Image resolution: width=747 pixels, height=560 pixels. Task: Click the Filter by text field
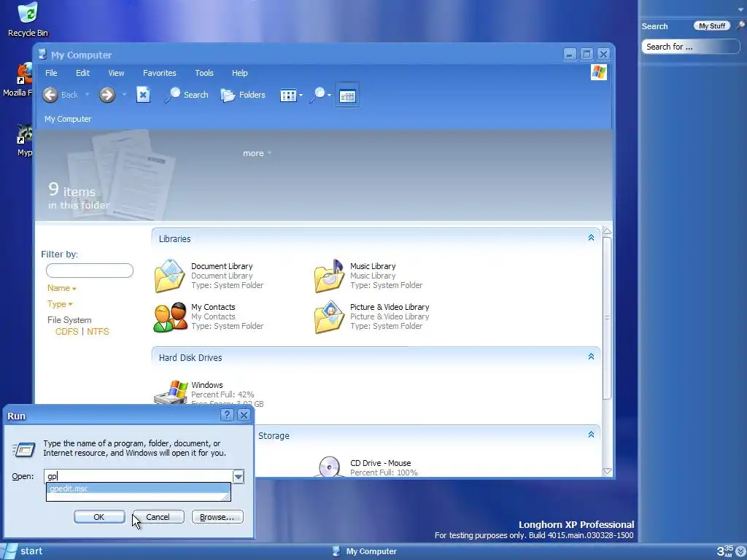point(90,271)
